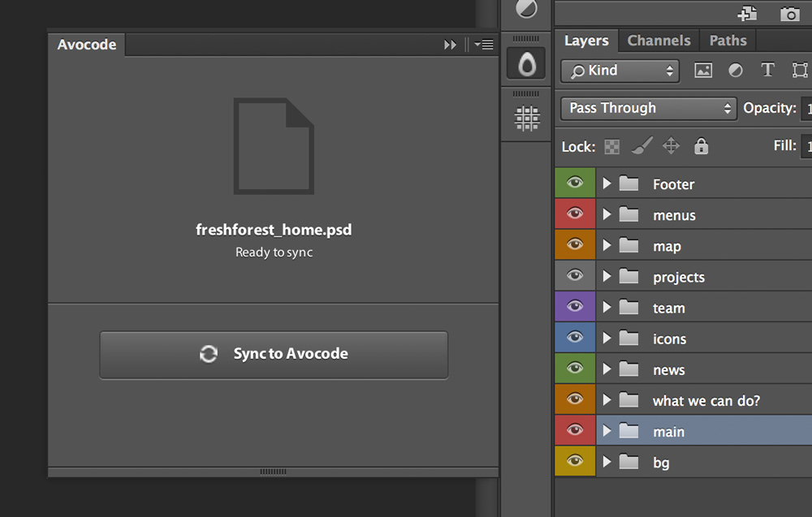Expand the team layer group
This screenshot has width=812, height=517.
[x=607, y=308]
